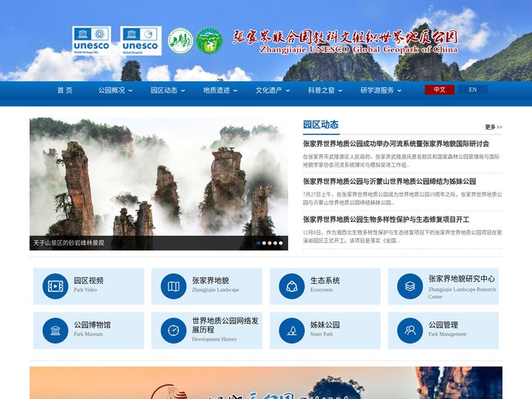Select the fourth carousel dot
Image resolution: width=532 pixels, height=399 pixels.
pyautogui.click(x=275, y=243)
